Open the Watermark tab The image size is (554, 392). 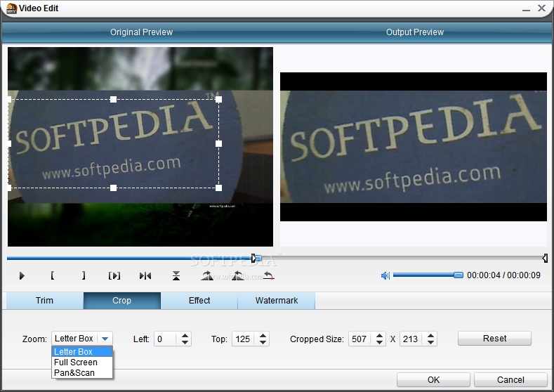point(276,301)
